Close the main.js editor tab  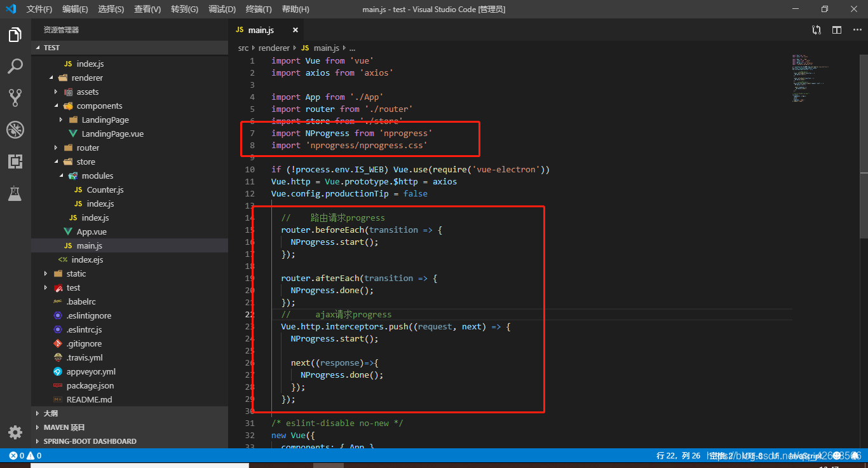tap(295, 30)
